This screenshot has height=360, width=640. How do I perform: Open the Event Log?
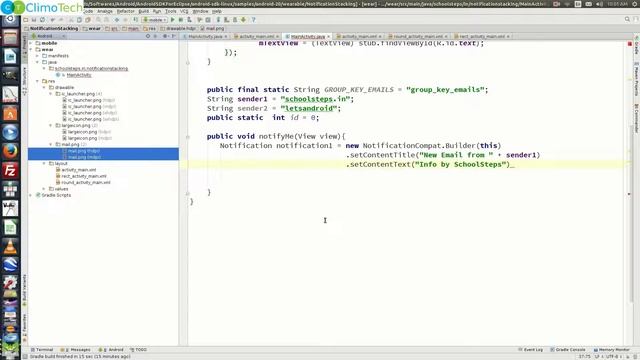pos(531,350)
